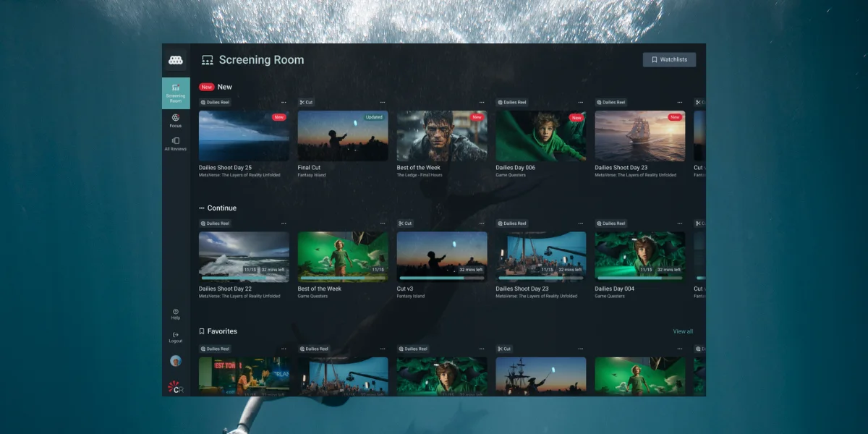Click the Dailies Shoot Day 22 title
The height and width of the screenshot is (434, 868).
coord(226,289)
